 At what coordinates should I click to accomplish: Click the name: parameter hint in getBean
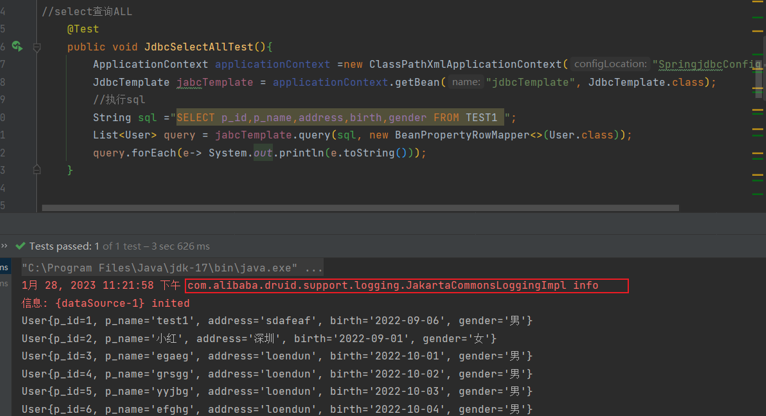pos(466,82)
